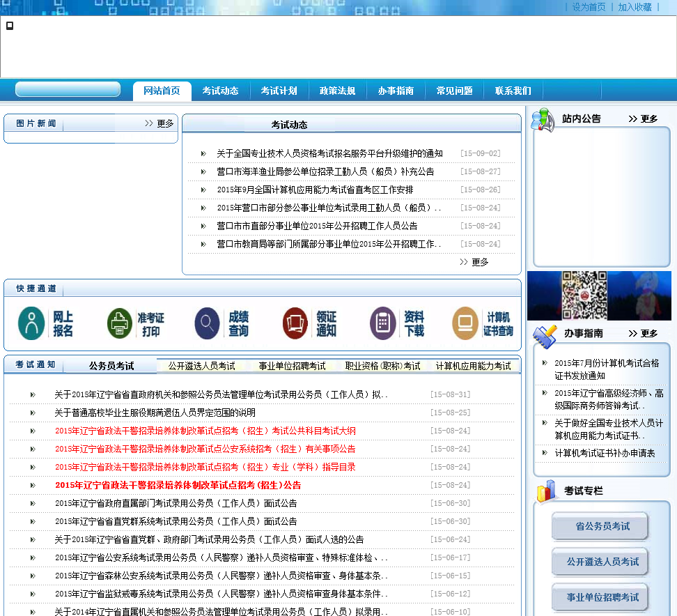
Task: Click the 站内公告 megaphone icon
Action: click(543, 120)
